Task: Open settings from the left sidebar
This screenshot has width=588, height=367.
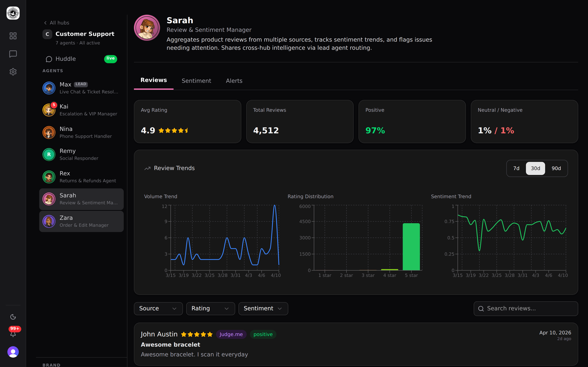Action: (x=13, y=72)
